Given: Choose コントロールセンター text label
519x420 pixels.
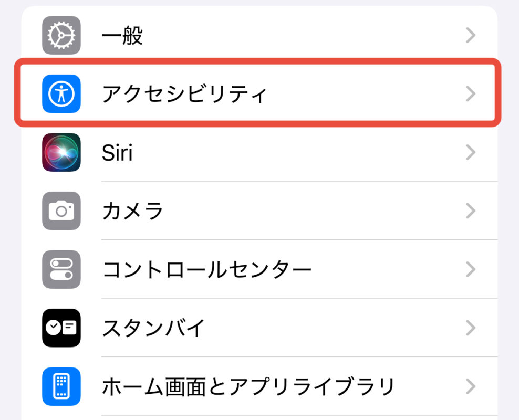Looking at the screenshot, I should tap(206, 269).
